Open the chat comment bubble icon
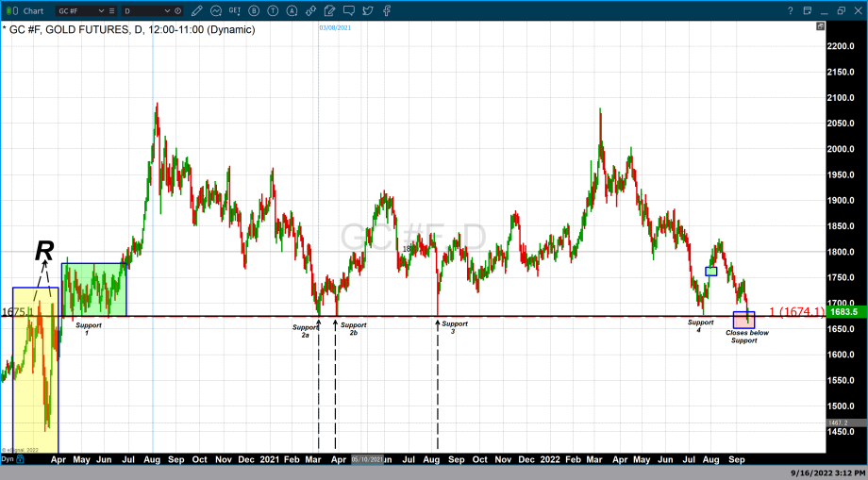The height and width of the screenshot is (480, 868). tap(349, 10)
